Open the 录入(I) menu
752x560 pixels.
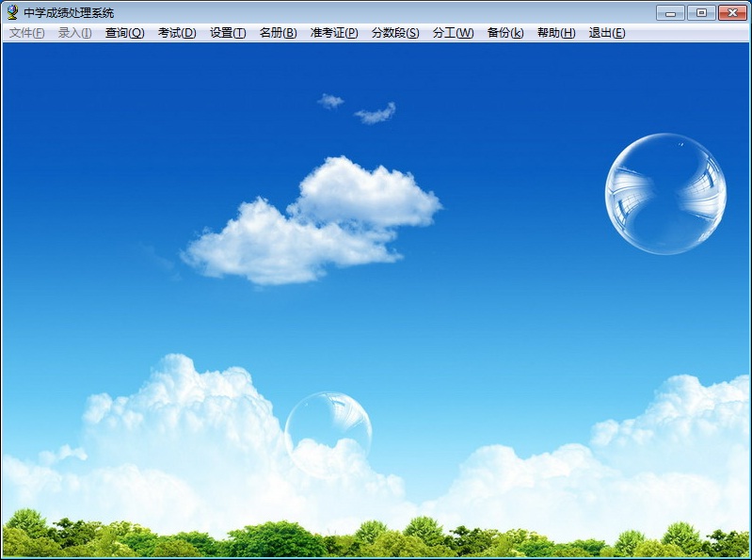[74, 33]
